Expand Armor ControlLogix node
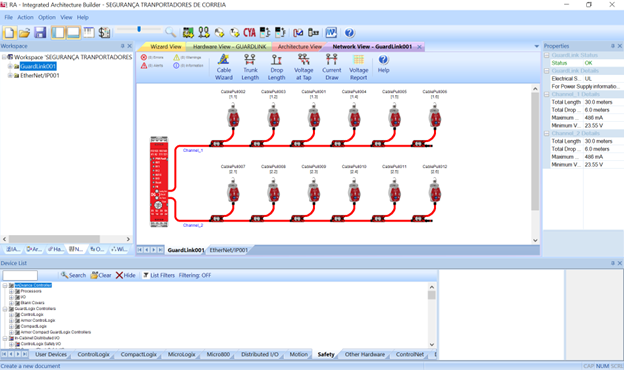624x370 pixels. click(12, 320)
